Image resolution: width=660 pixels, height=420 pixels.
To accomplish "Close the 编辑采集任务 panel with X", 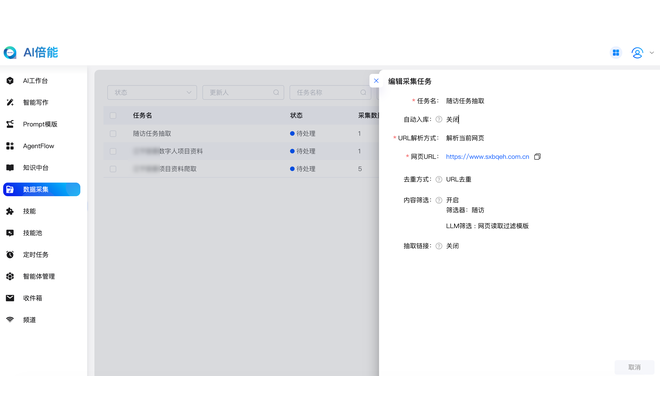I will click(x=376, y=81).
